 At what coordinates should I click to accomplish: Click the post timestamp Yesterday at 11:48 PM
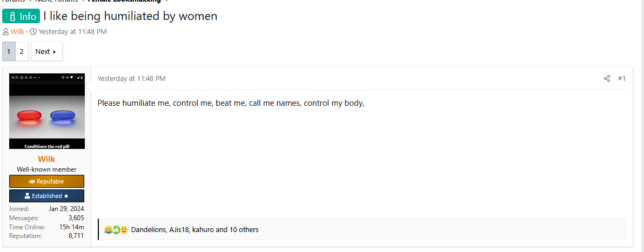(131, 78)
